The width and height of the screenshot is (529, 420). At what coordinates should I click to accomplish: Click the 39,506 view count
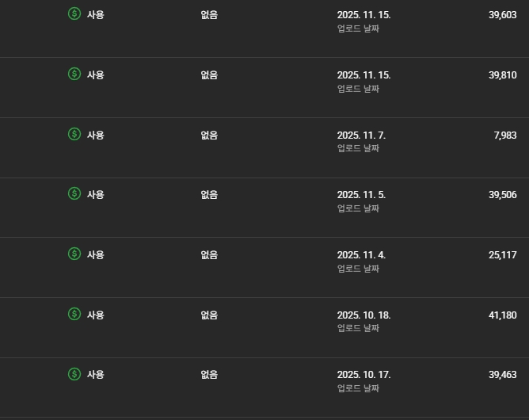[502, 195]
